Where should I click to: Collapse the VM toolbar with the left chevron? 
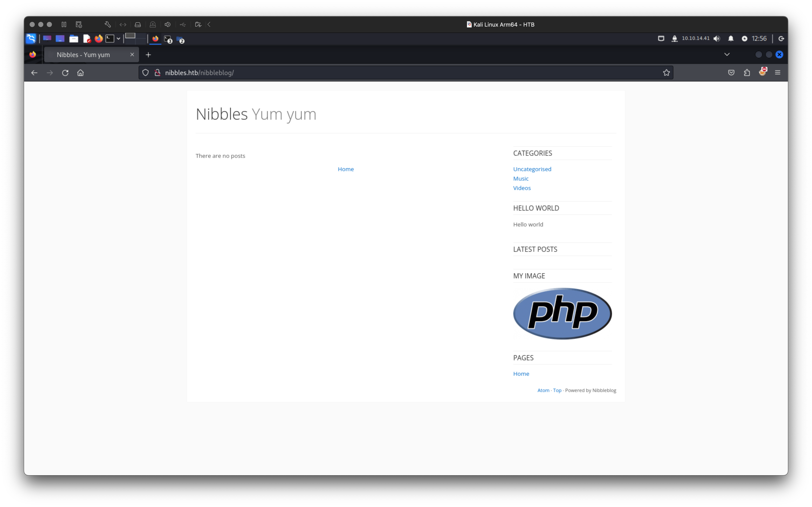coord(209,24)
